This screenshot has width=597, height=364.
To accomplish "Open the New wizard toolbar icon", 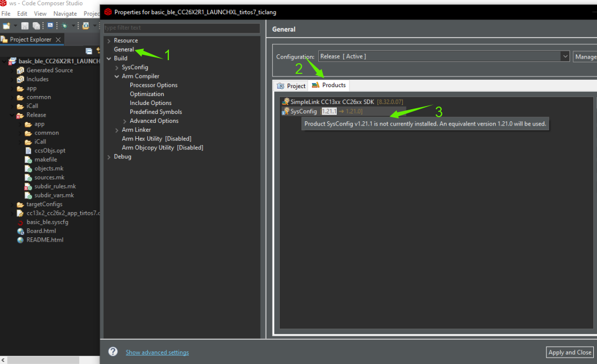I will click(6, 26).
